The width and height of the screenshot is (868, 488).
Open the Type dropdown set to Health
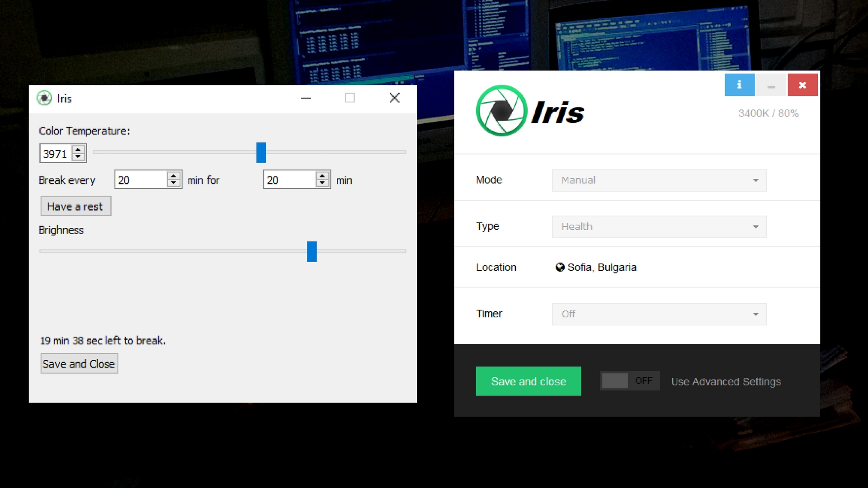click(x=659, y=227)
